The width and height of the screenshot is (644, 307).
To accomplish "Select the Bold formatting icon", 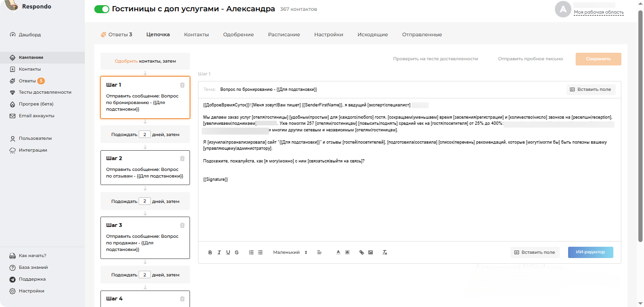I will [x=210, y=252].
